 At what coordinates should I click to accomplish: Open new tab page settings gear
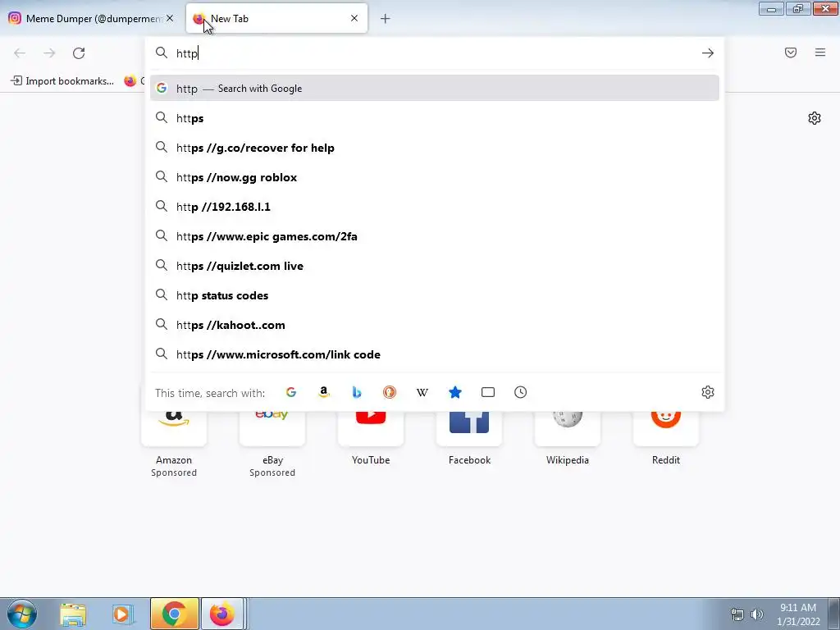click(x=815, y=118)
